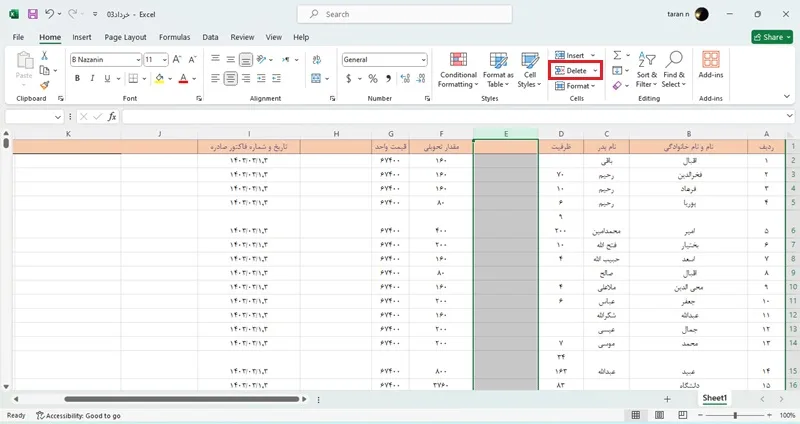Switch to the Formulas tab
Image resolution: width=800 pixels, height=424 pixels.
point(174,37)
